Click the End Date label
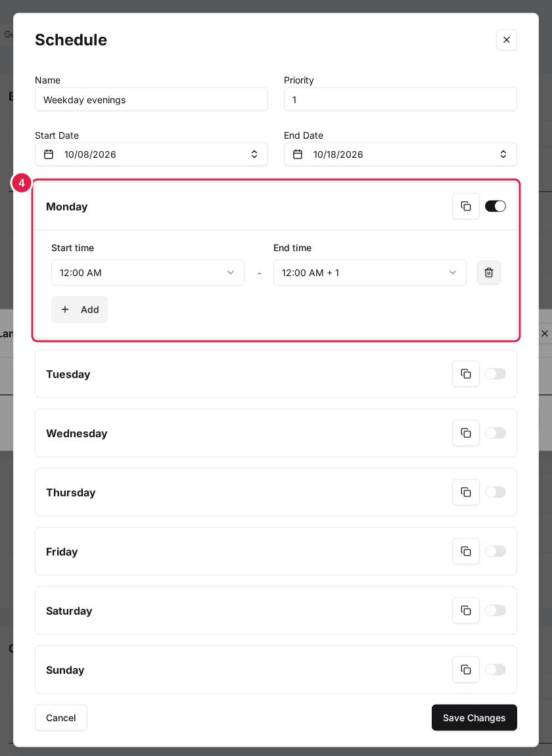The image size is (552, 756). coord(304,135)
